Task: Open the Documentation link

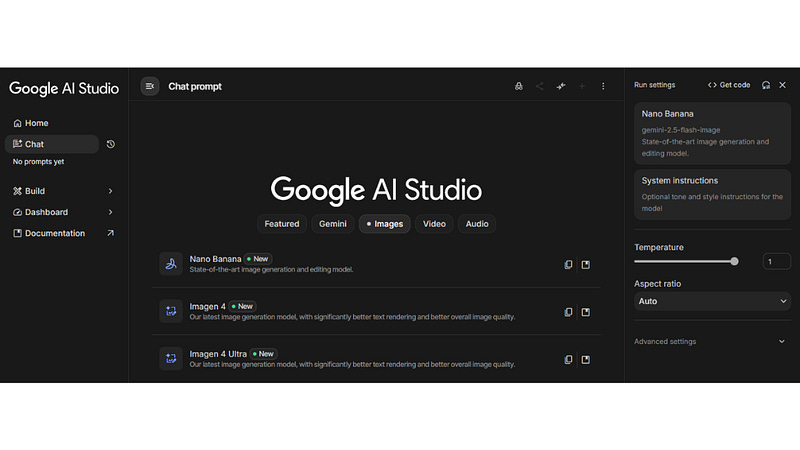Action: [x=49, y=233]
